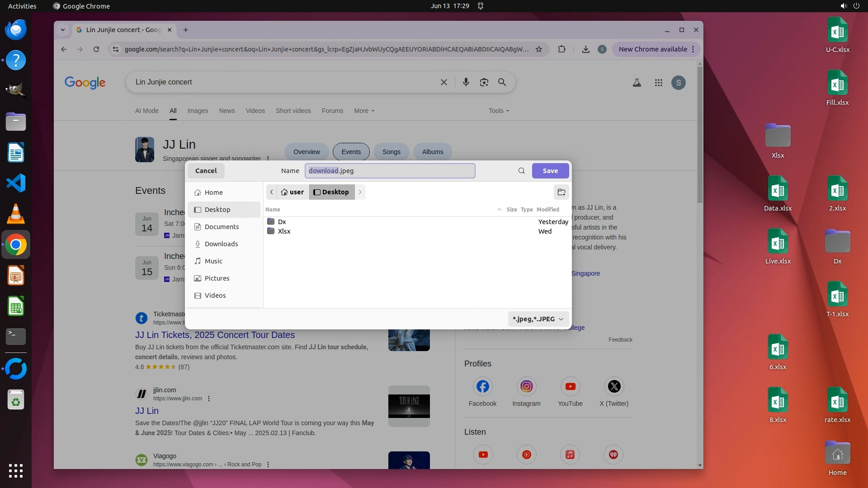Image resolution: width=868 pixels, height=488 pixels.
Task: Sort files by the Modified column
Action: click(547, 210)
